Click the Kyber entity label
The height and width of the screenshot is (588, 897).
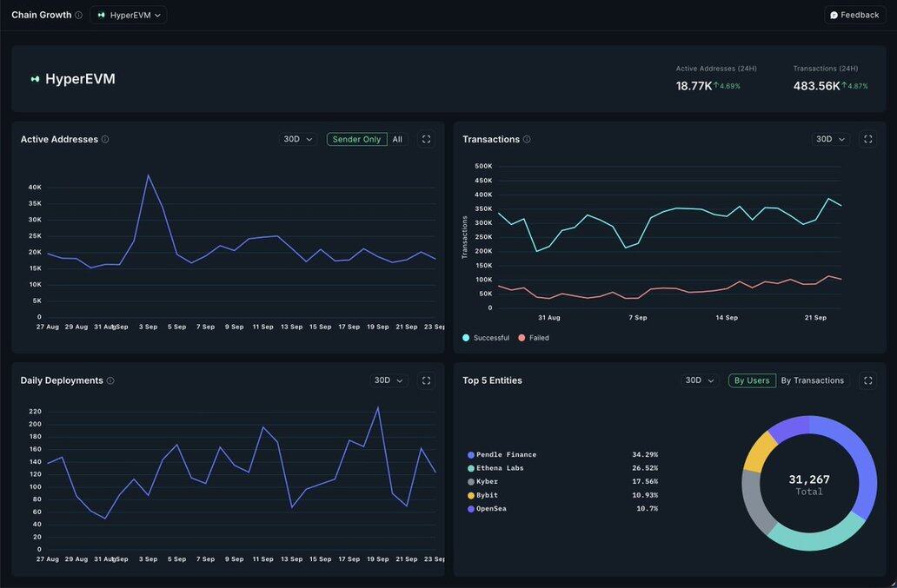(487, 482)
